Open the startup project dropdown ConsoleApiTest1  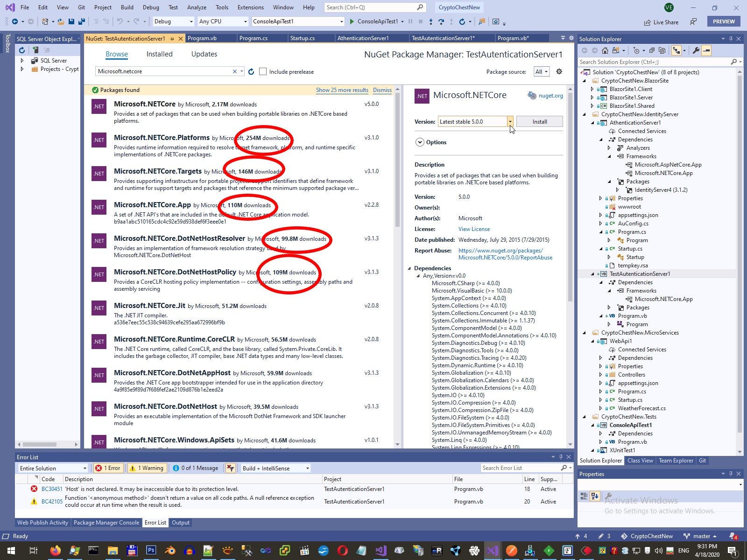coord(298,21)
